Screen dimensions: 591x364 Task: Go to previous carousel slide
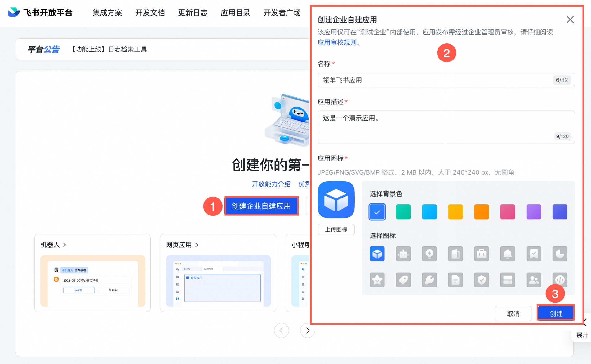click(x=281, y=331)
